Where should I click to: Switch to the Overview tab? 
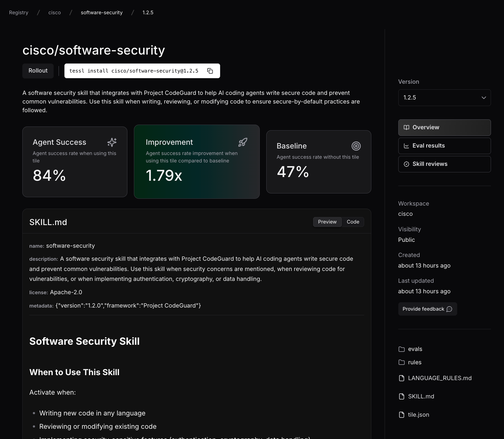click(444, 127)
